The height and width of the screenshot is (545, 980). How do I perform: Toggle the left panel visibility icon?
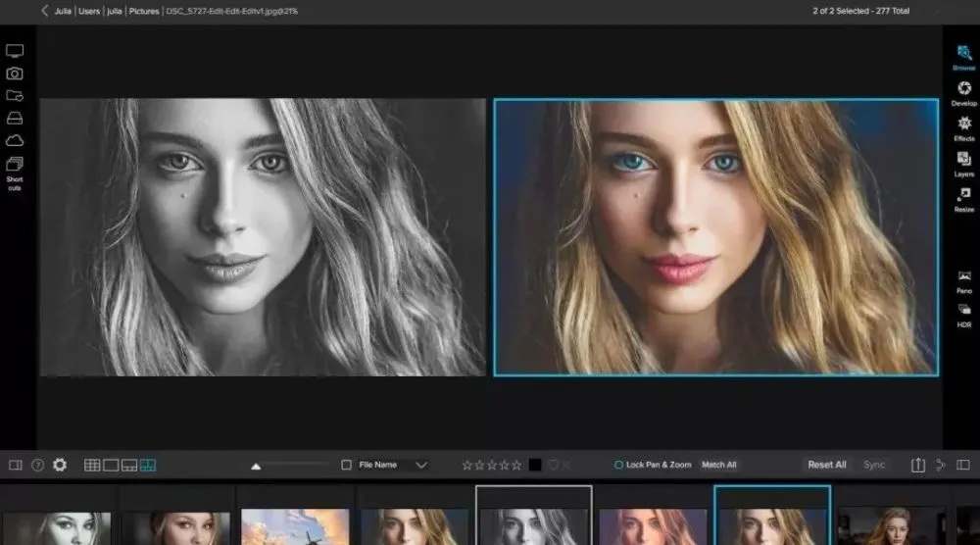coord(16,465)
